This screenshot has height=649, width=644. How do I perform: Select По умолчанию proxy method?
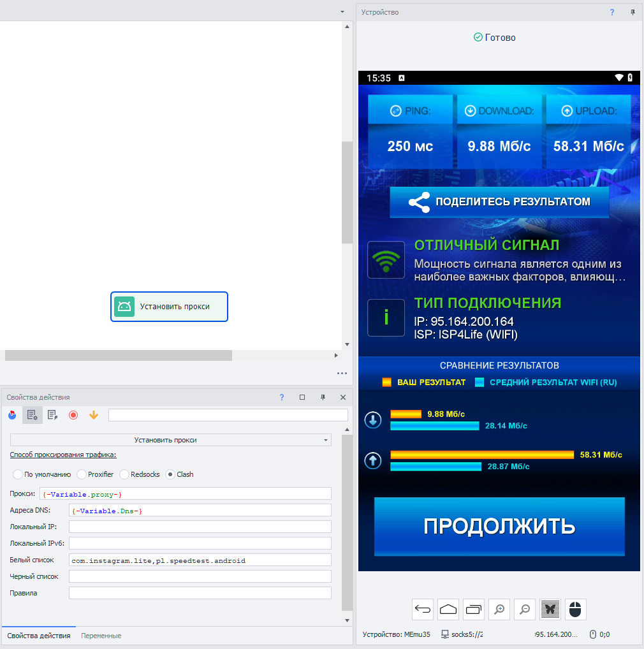pyautogui.click(x=18, y=474)
